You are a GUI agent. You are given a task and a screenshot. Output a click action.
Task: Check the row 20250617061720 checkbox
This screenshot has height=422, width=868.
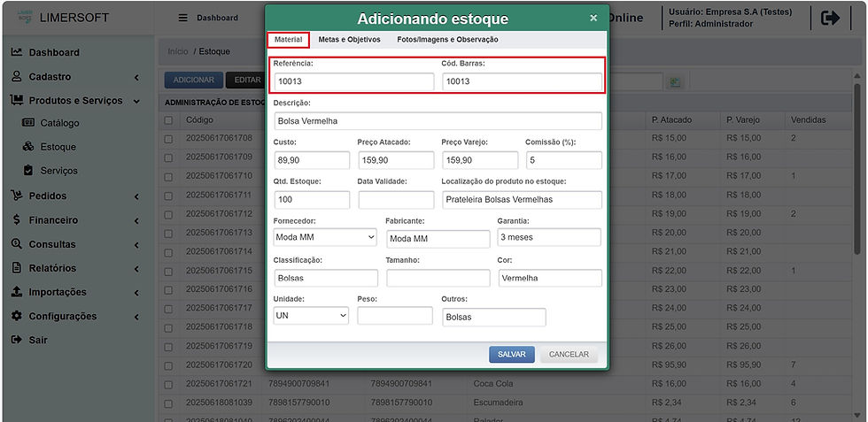tap(169, 365)
